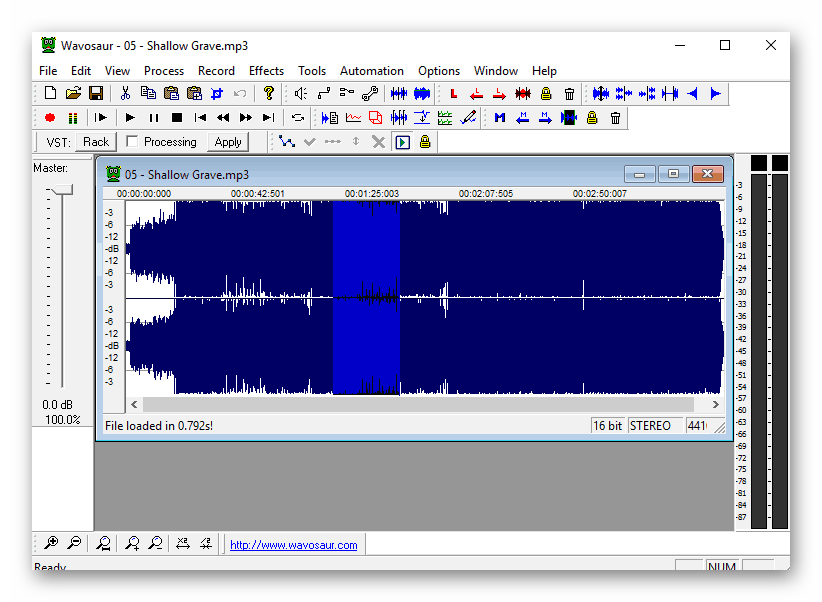Select the Cut scissors icon
Viewport: 822px width, 602px height.
125,94
